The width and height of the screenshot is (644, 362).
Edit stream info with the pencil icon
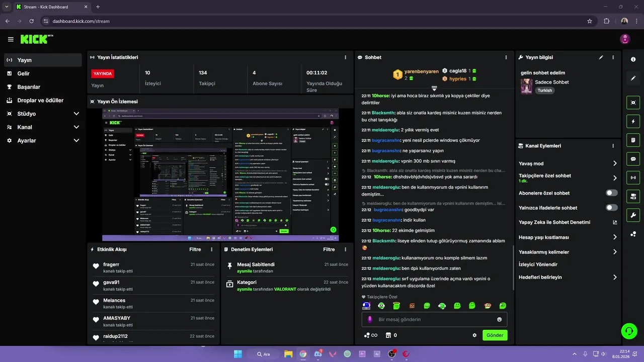coord(601,57)
